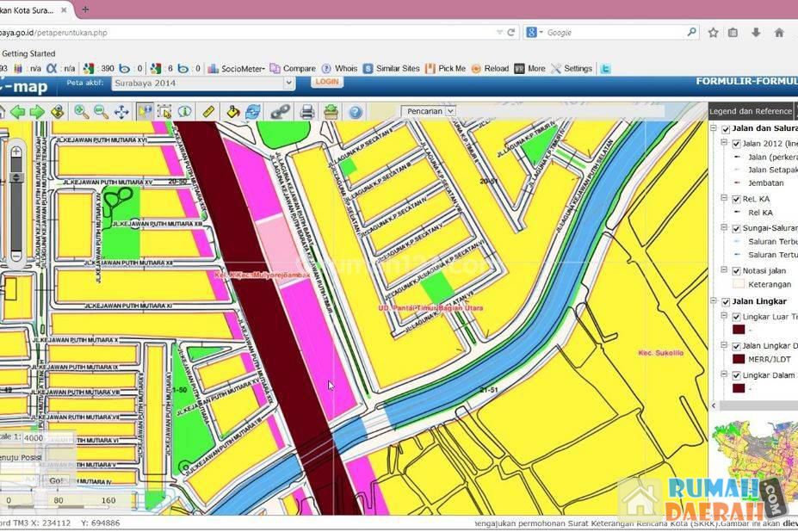
Task: Go to previous map extent green arrow
Action: (x=17, y=112)
